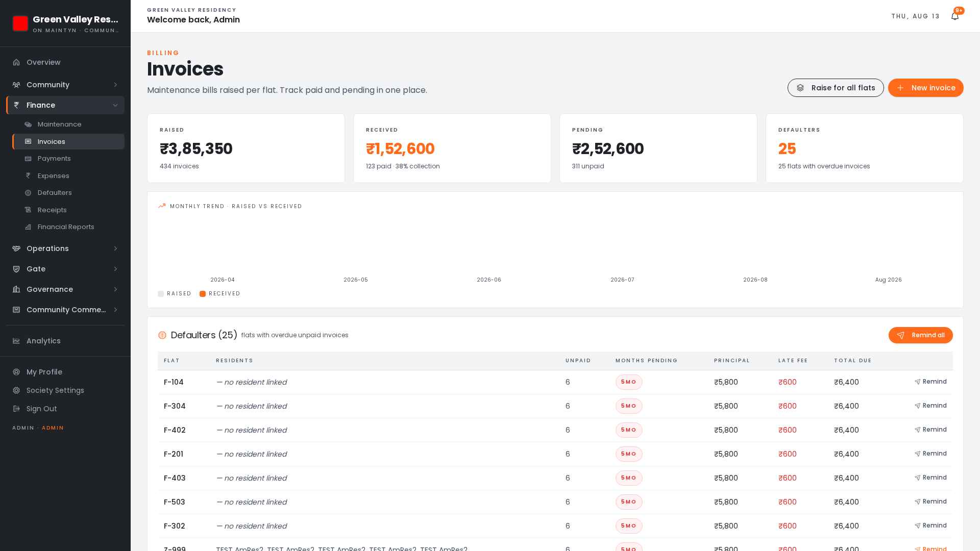
Task: Expand the Gate chevron
Action: (x=115, y=269)
